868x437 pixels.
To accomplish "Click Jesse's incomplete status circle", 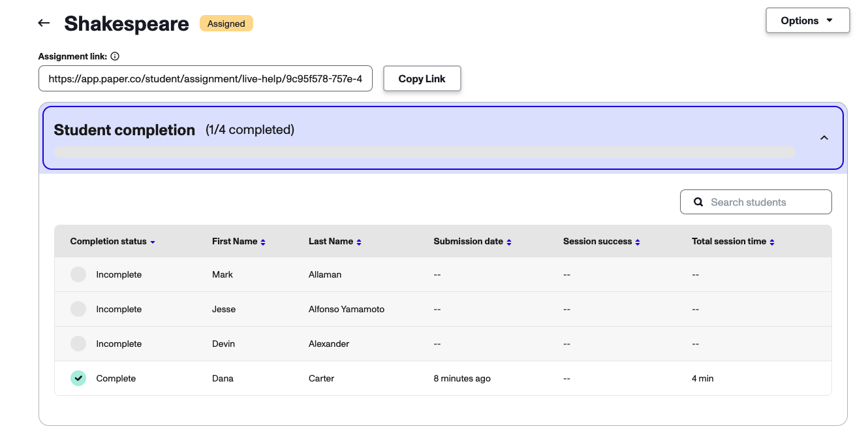I will pyautogui.click(x=78, y=309).
